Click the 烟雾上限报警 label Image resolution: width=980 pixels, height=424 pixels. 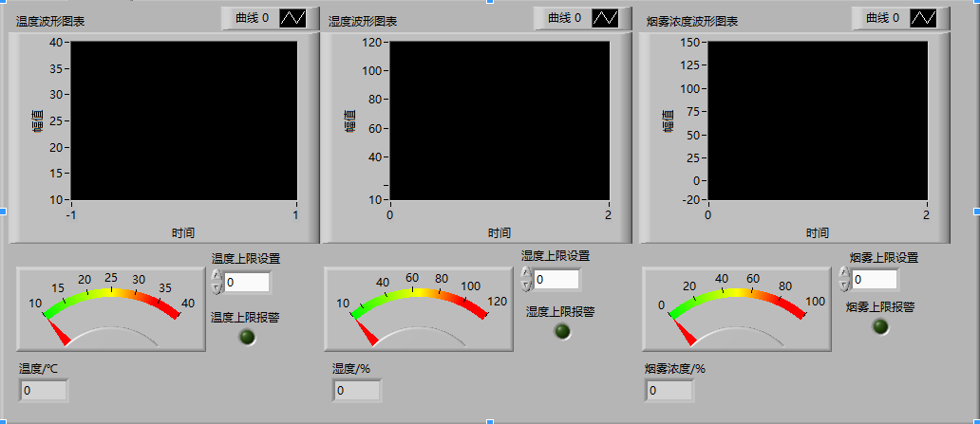tap(881, 306)
